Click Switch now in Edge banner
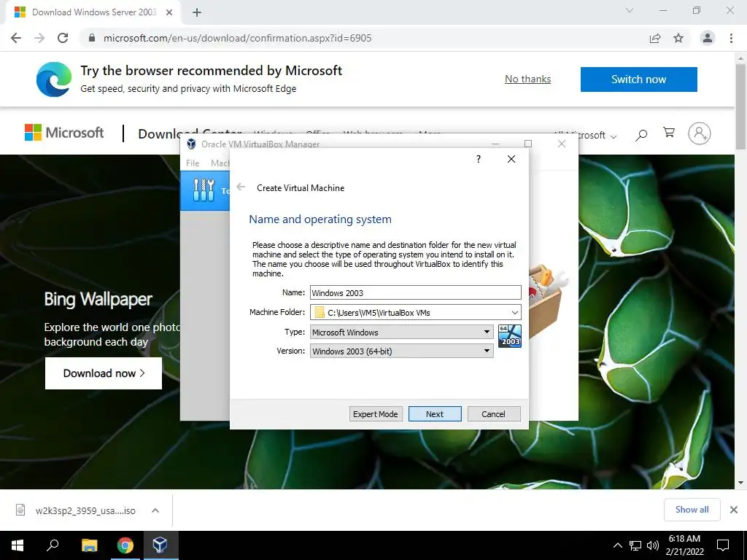 pyautogui.click(x=639, y=79)
